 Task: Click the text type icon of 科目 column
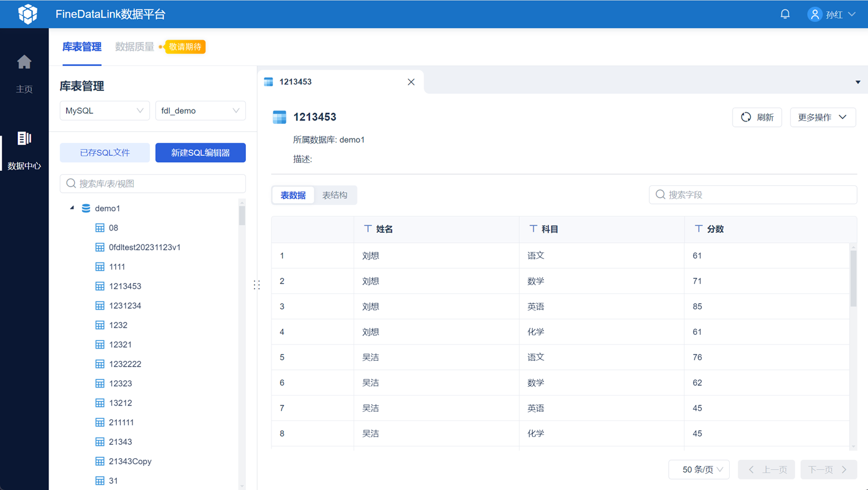click(533, 229)
